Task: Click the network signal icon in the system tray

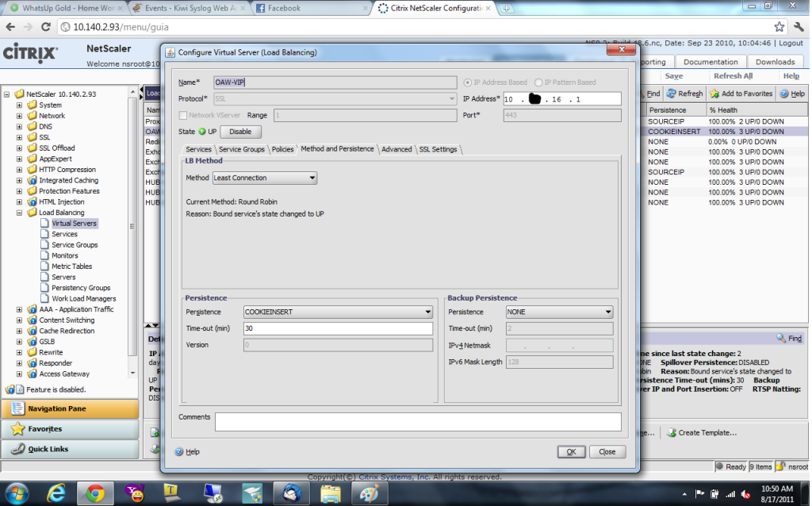Action: pos(730,494)
